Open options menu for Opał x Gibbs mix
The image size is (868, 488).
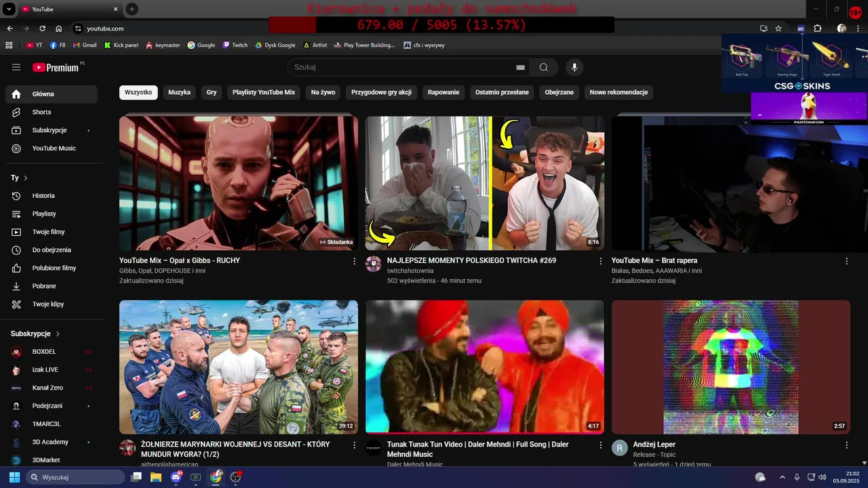354,261
